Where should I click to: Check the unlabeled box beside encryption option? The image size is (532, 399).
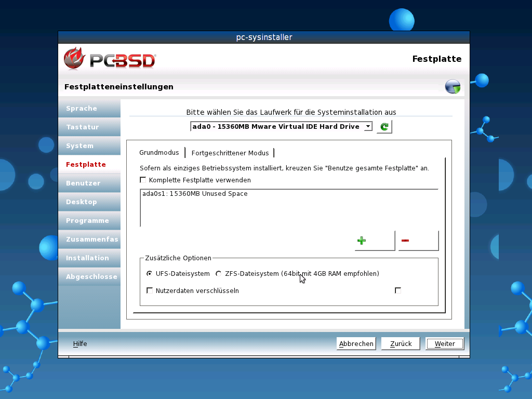tap(398, 290)
